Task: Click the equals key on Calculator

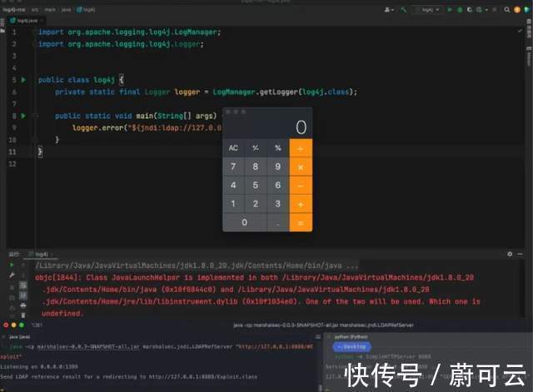Action: [x=301, y=223]
